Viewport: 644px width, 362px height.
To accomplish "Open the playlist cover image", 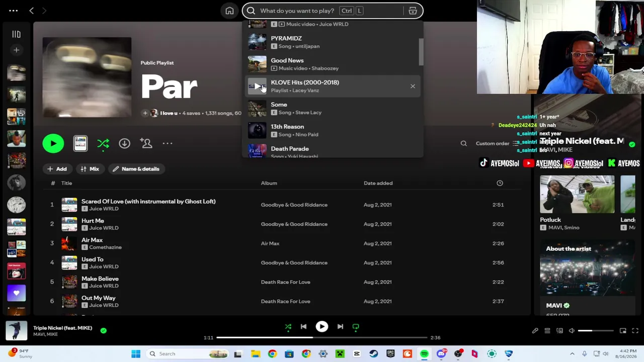I will 87,77.
